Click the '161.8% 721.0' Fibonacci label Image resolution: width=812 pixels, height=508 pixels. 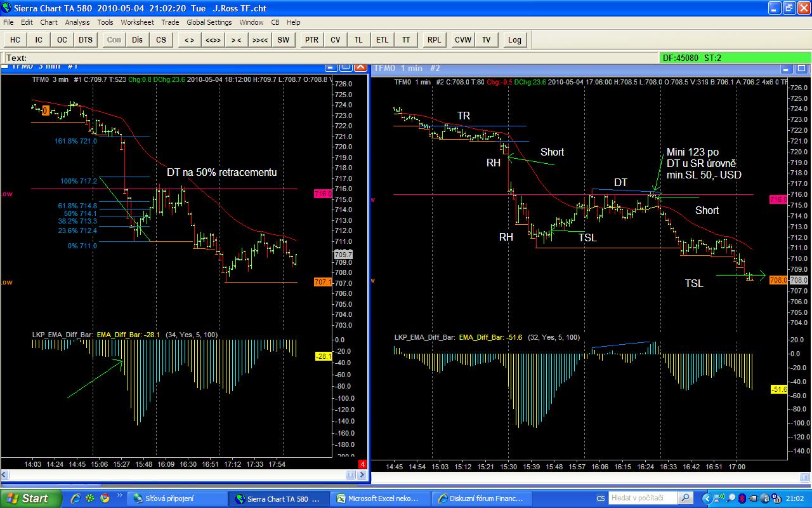(x=75, y=141)
